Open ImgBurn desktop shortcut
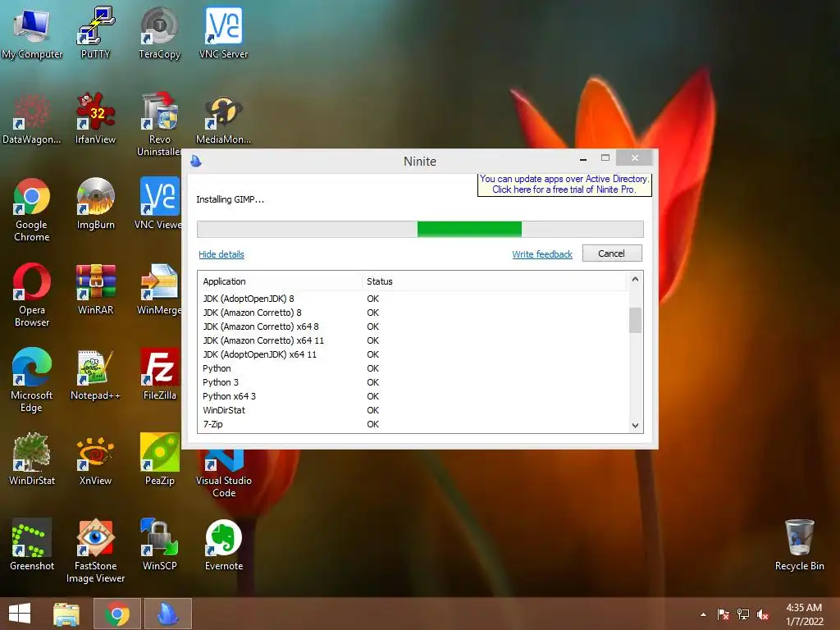The height and width of the screenshot is (630, 840). (95, 203)
